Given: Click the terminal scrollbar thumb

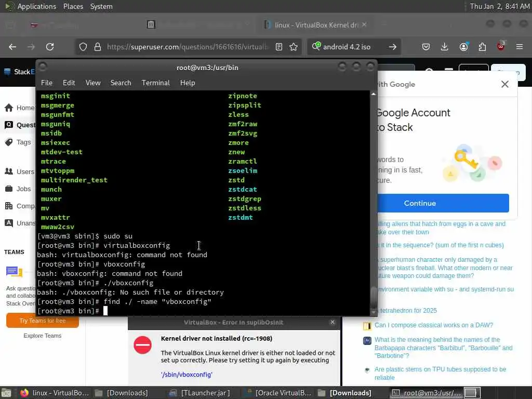Looking at the screenshot, I should 374,296.
